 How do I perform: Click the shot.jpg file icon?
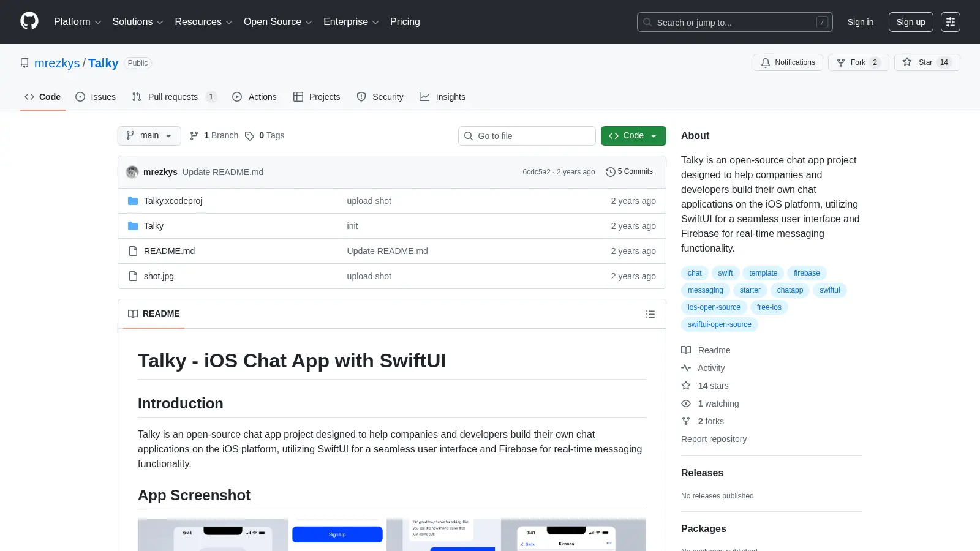tap(133, 276)
